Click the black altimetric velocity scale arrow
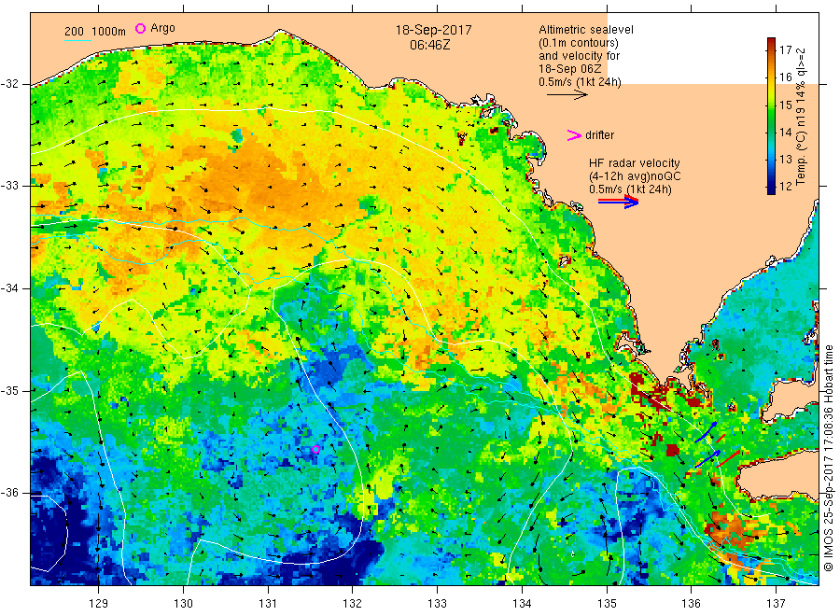The image size is (840, 616). coord(567,95)
